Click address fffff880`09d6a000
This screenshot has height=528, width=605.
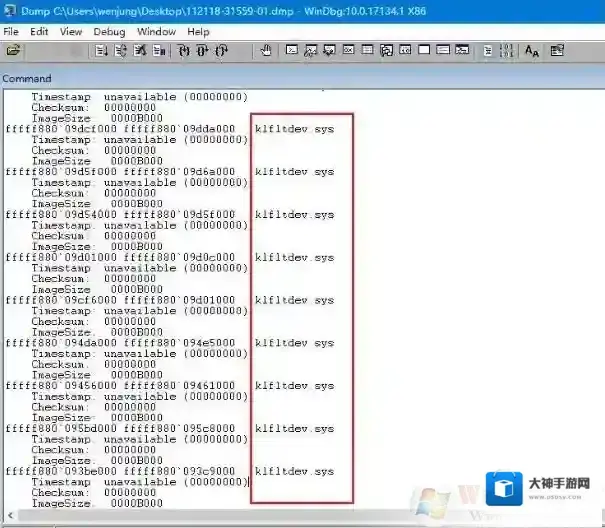tap(179, 172)
